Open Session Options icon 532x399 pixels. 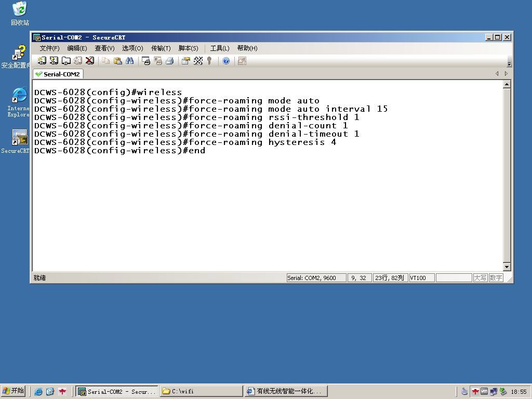tap(186, 61)
